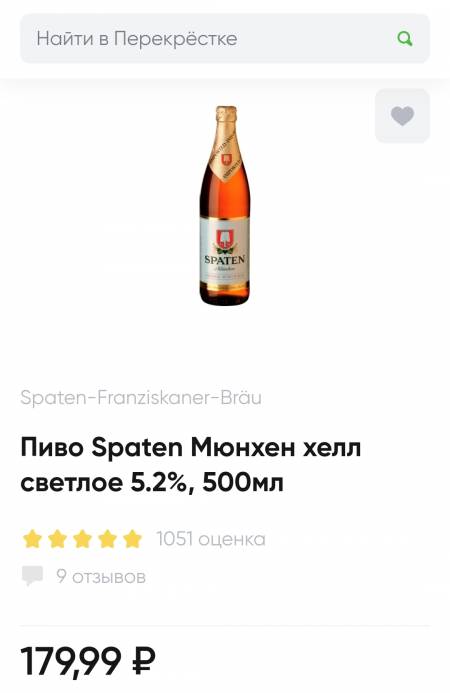Add the beer to favorites via heart icon
The width and height of the screenshot is (450, 693).
click(x=402, y=116)
